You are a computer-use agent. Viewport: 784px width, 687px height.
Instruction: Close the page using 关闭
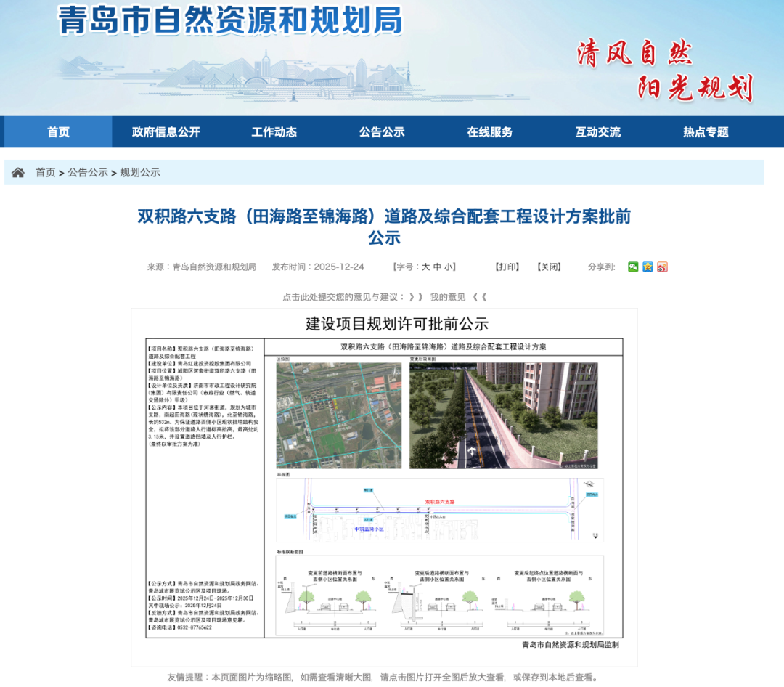550,267
